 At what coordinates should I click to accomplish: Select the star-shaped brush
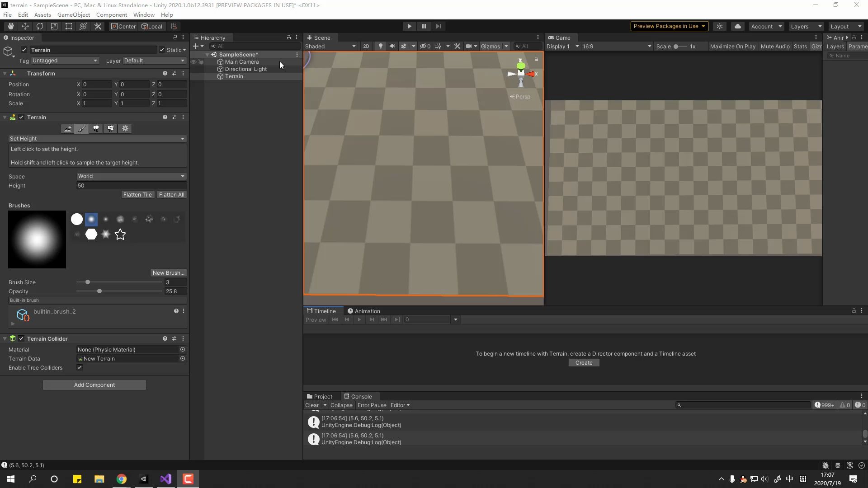[x=120, y=235]
